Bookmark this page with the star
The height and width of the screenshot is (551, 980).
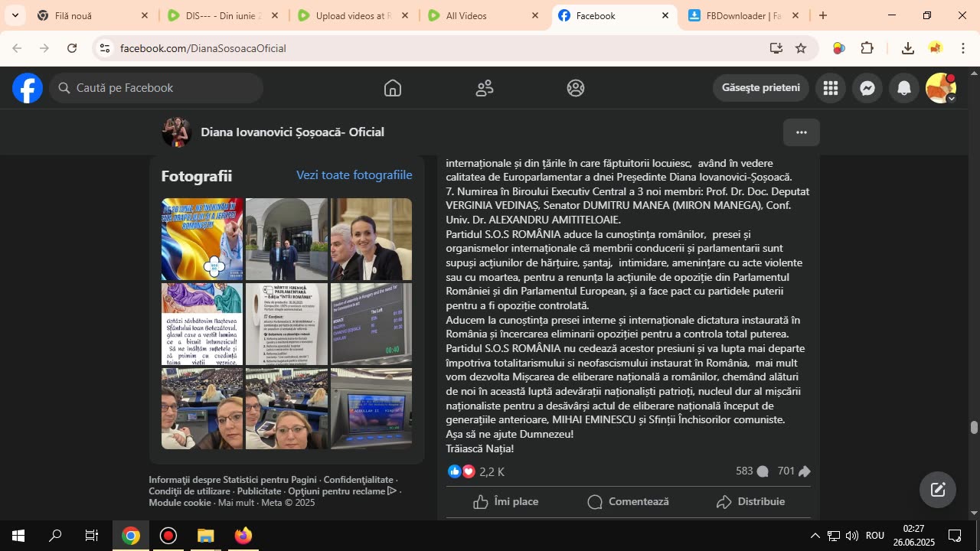coord(801,48)
